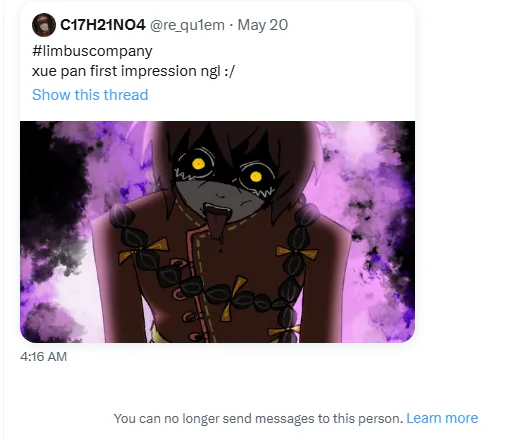517x441 pixels.
Task: Open the Xue Pan fan art image
Action: tap(217, 232)
